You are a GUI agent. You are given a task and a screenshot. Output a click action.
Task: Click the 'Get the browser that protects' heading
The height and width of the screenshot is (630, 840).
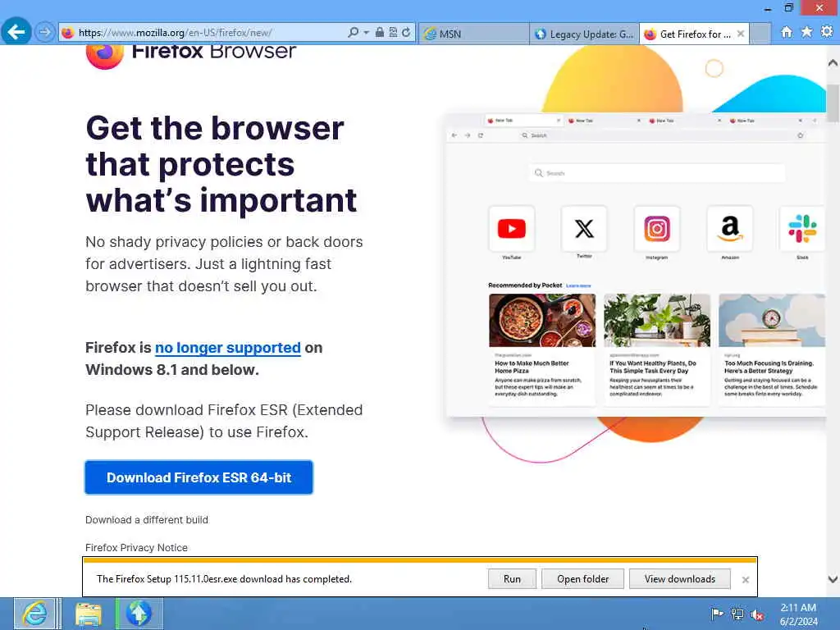[221, 164]
